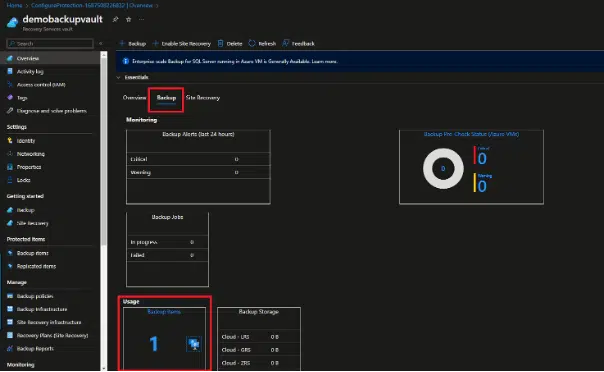Viewport: 604px width, 372px height.
Task: Click the yellow warning count 0
Action: point(482,186)
